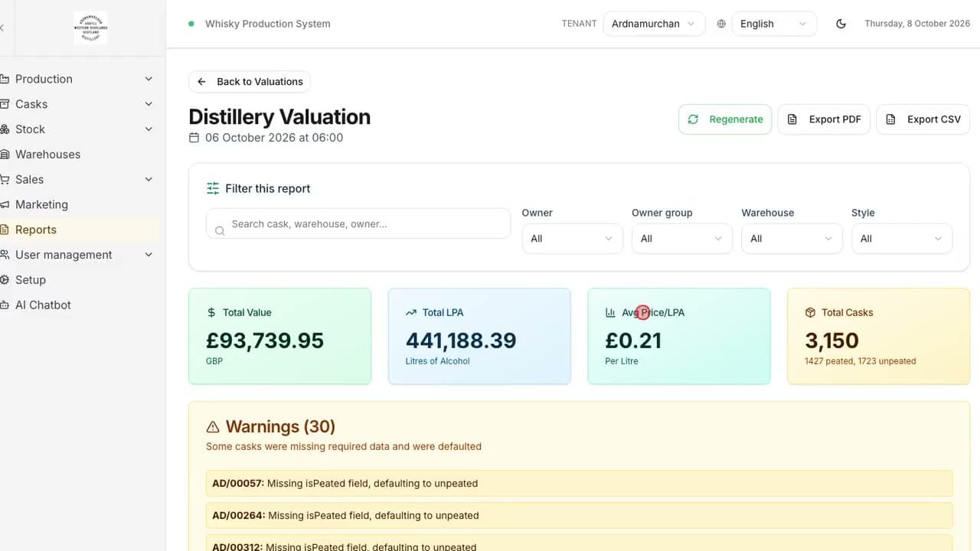This screenshot has width=980, height=551.
Task: Open the Owner filter dropdown
Action: [x=572, y=239]
